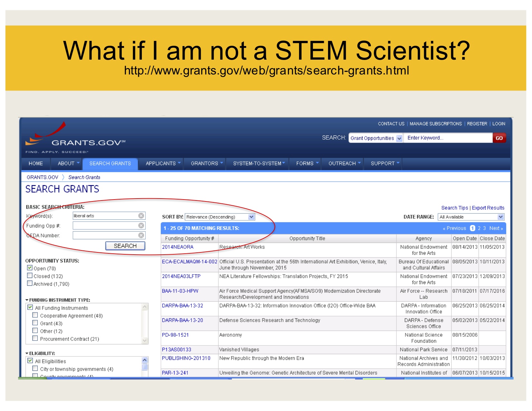This screenshot has width=532, height=411.
Task: Click Next results page link
Action: coord(496,228)
